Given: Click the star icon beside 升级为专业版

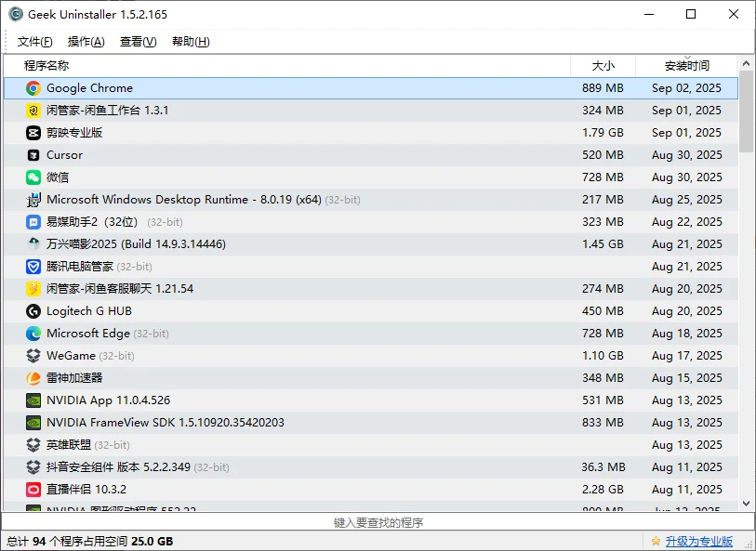Looking at the screenshot, I should [x=656, y=542].
